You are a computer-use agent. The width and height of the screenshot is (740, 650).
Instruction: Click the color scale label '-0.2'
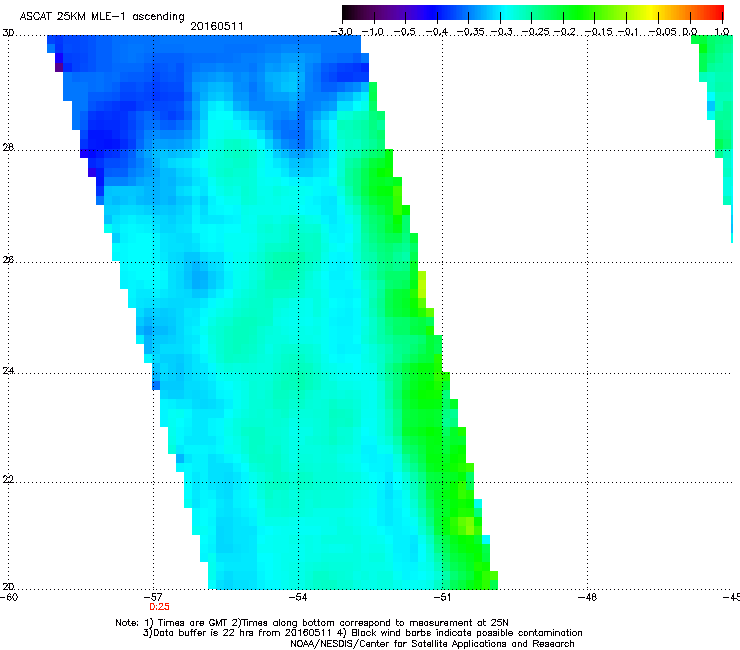click(x=564, y=32)
